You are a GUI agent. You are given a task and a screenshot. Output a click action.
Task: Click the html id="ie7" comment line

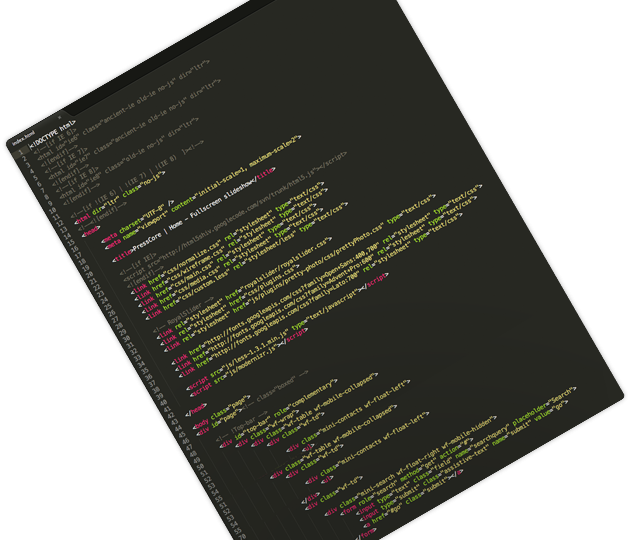(135, 129)
